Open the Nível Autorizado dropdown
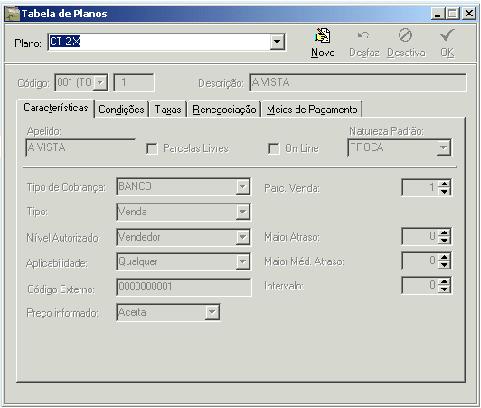The height and width of the screenshot is (408, 481). click(x=243, y=237)
